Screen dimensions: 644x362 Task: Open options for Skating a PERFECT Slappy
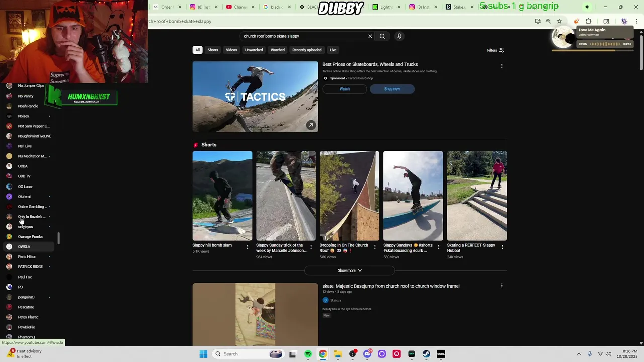[502, 247]
